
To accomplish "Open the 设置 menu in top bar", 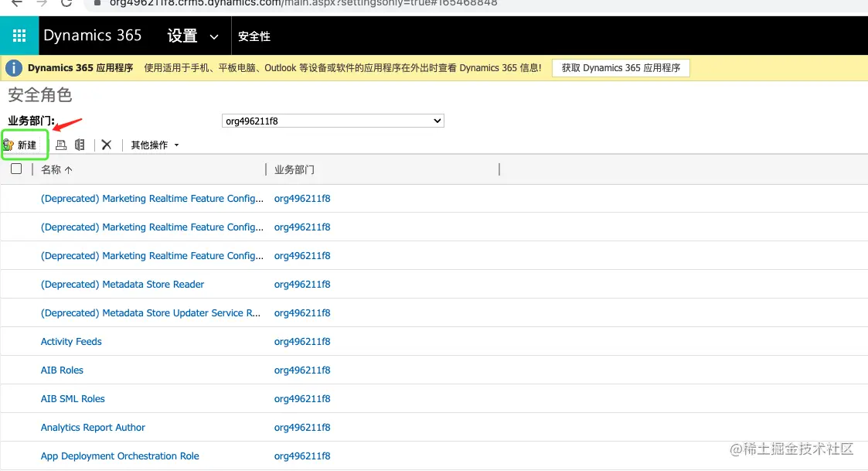I will click(182, 36).
